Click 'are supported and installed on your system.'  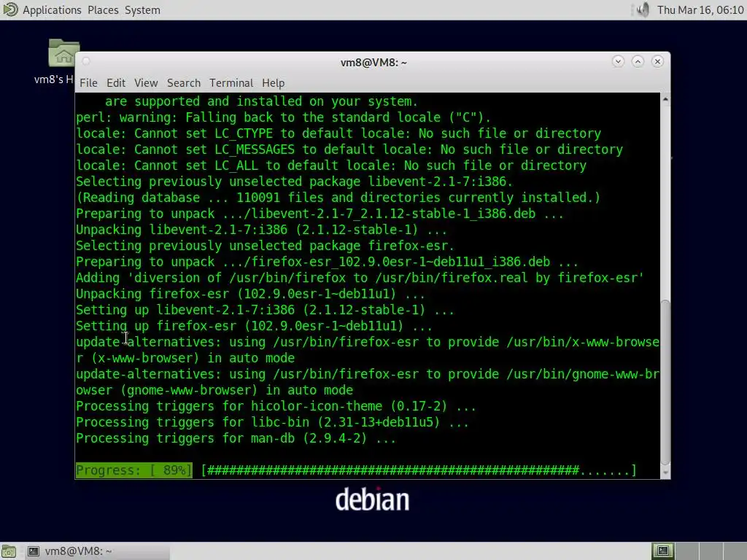click(x=262, y=101)
